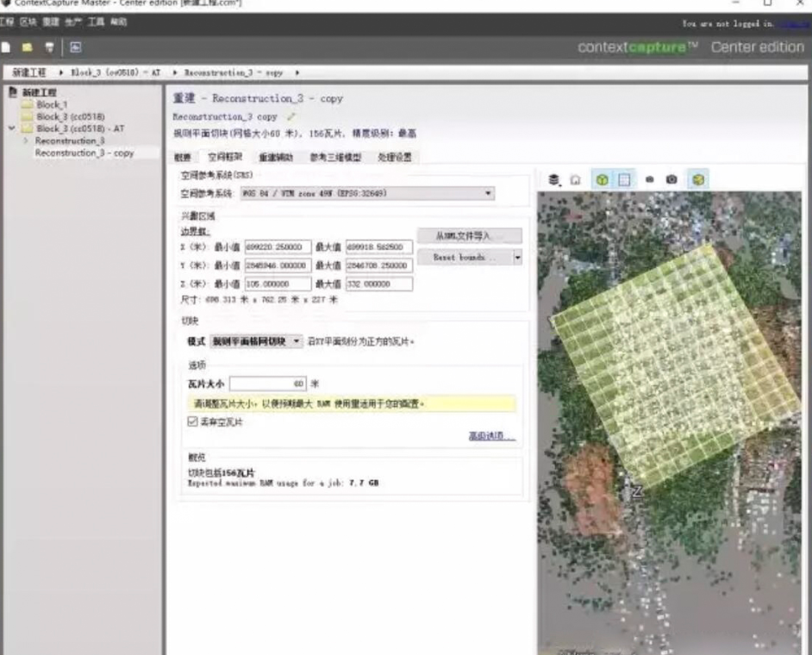The width and height of the screenshot is (812, 655).
Task: Select Block_3 (cc0518) in the project tree
Action: pos(71,116)
